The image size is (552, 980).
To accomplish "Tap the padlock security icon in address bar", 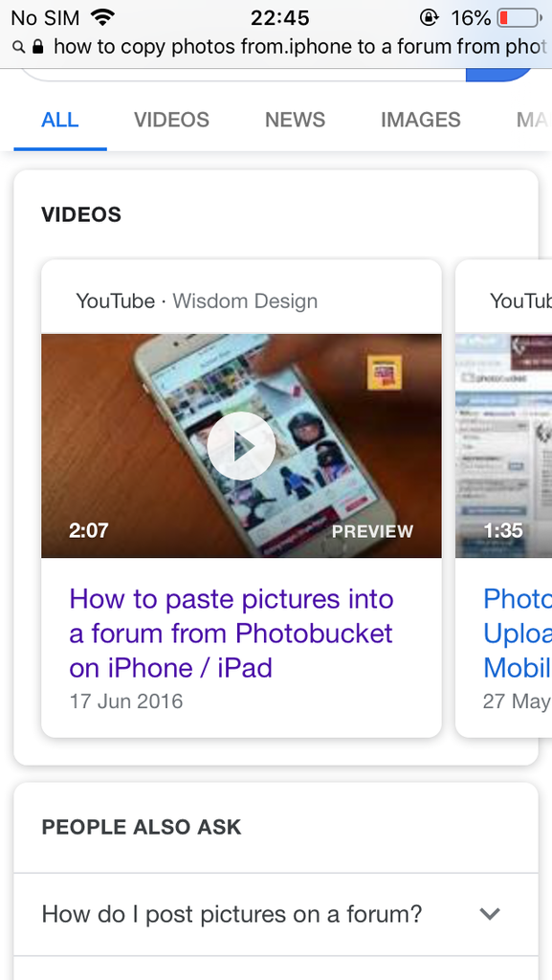I will [x=38, y=47].
